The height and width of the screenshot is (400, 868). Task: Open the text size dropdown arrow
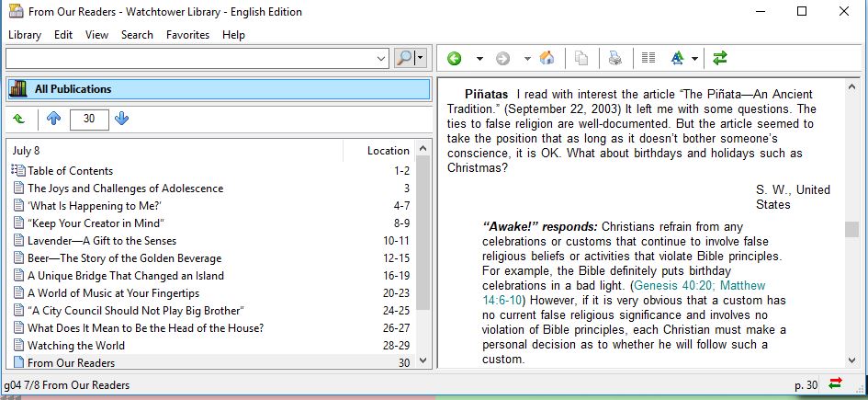click(x=695, y=58)
